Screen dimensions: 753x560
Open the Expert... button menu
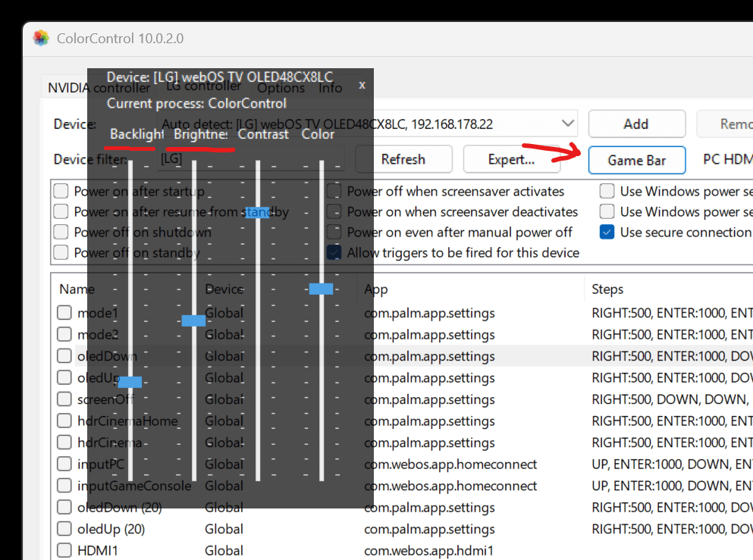click(511, 159)
